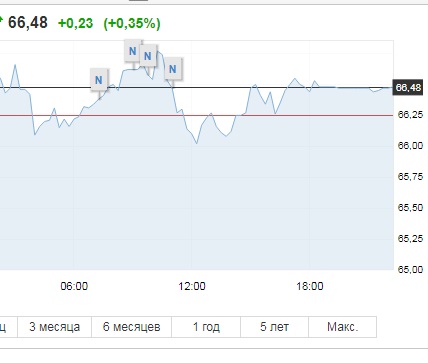The height and width of the screenshot is (363, 428).
Task: Click the chart low point after 12:00
Action: click(197, 143)
